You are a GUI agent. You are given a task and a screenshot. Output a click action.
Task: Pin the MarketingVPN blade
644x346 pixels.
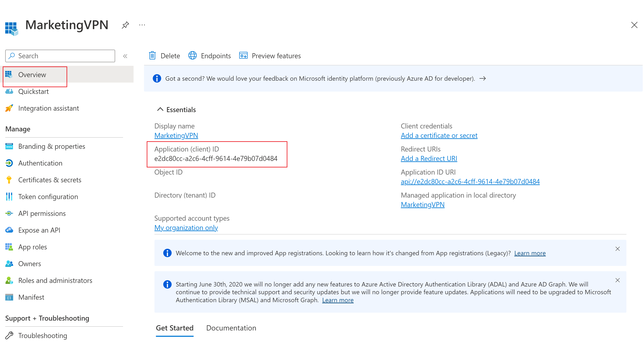point(125,25)
